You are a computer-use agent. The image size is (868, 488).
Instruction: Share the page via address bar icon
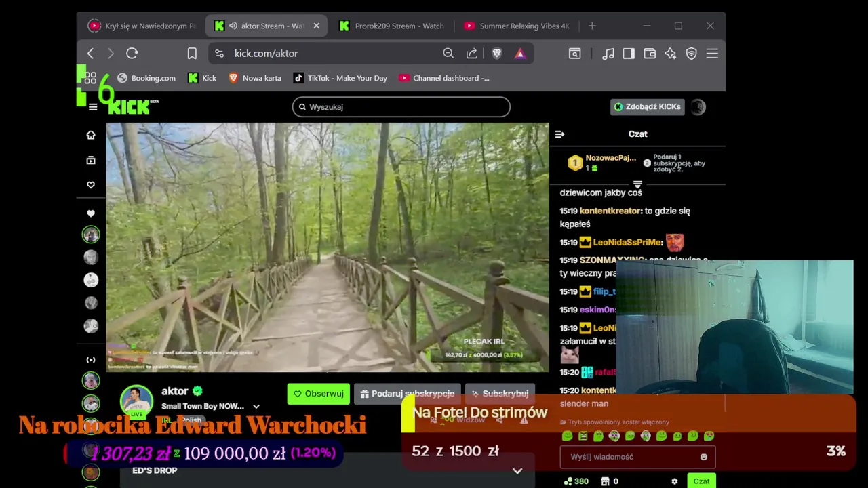click(x=472, y=54)
